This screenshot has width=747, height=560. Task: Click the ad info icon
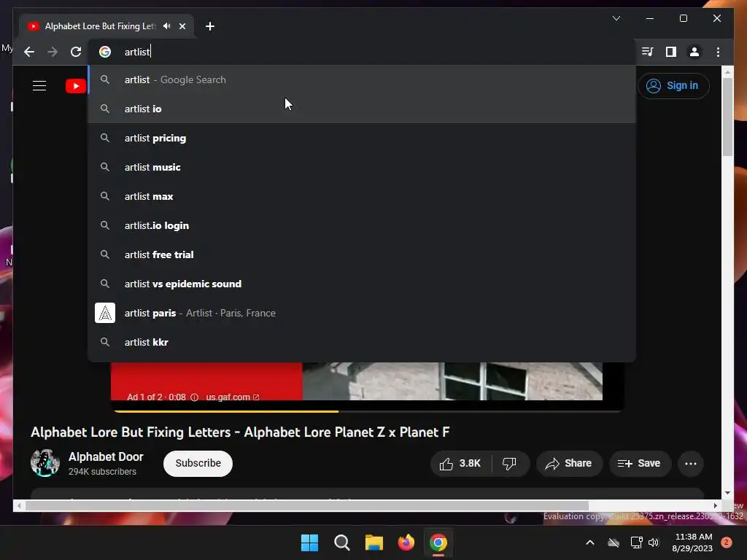click(x=194, y=397)
